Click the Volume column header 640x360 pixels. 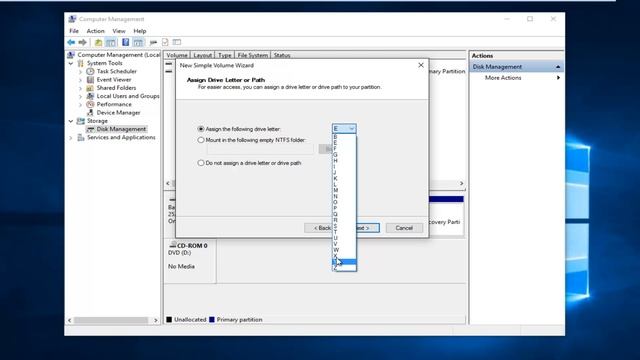(176, 55)
